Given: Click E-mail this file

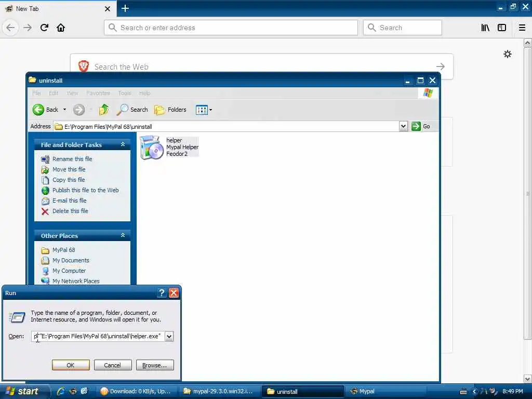Looking at the screenshot, I should click(69, 201).
